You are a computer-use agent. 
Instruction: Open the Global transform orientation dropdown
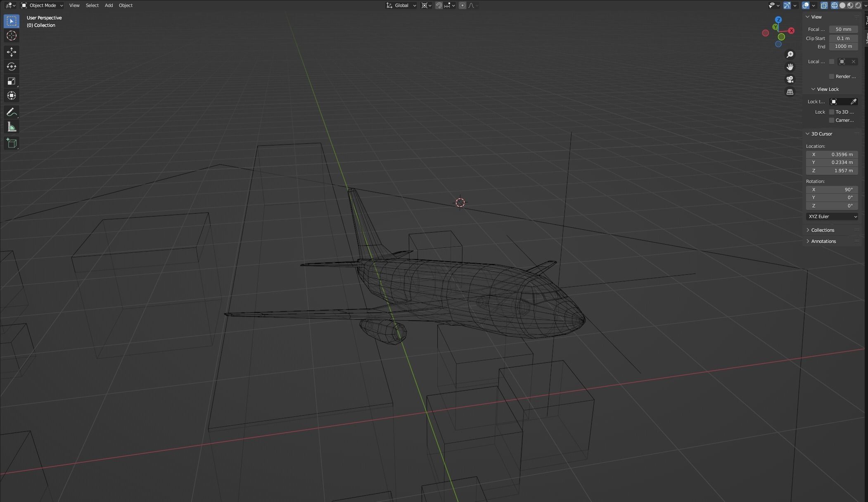pyautogui.click(x=401, y=5)
